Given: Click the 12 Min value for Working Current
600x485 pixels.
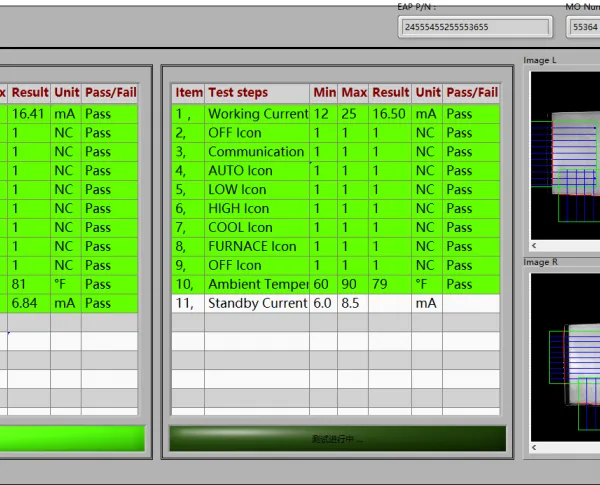Looking at the screenshot, I should point(324,114).
